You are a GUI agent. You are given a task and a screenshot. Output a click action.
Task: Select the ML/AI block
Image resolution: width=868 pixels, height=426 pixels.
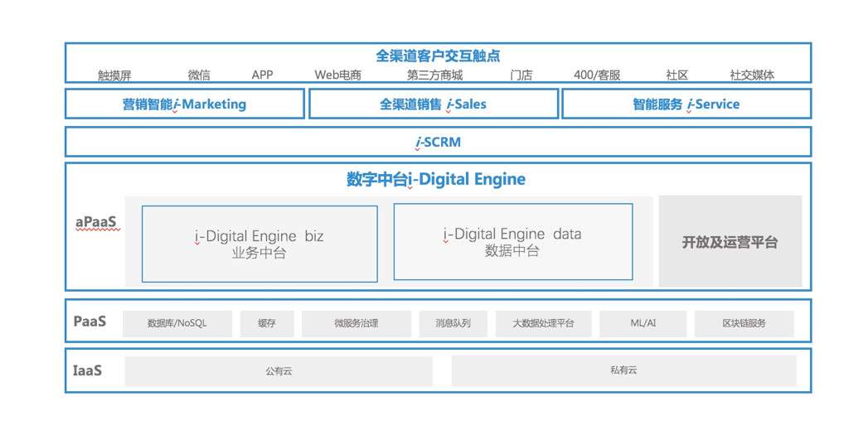[x=643, y=323]
